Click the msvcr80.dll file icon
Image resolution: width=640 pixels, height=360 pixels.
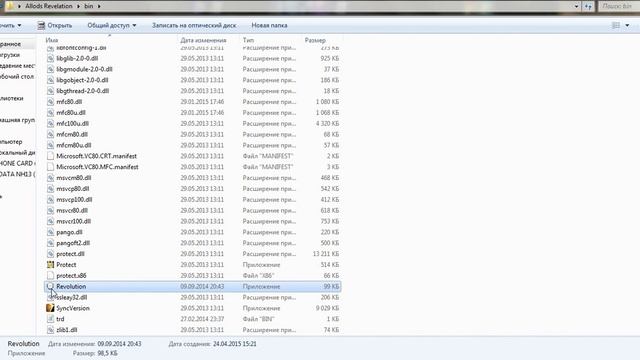[50, 211]
